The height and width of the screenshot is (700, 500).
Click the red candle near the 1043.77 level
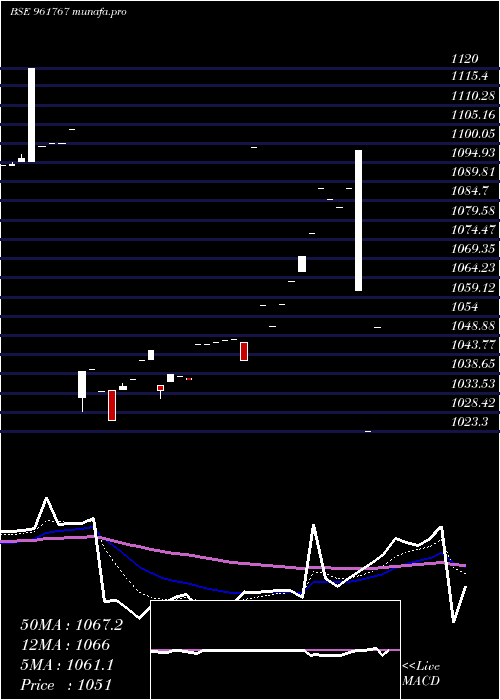(244, 351)
